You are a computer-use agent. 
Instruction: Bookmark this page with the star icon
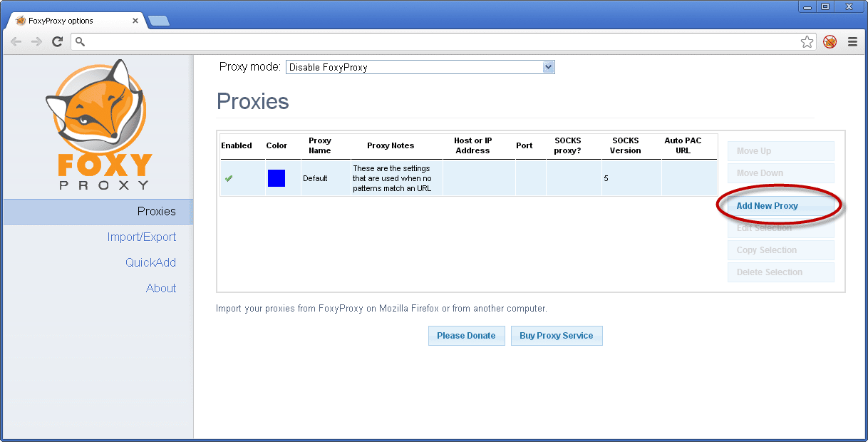pos(807,42)
